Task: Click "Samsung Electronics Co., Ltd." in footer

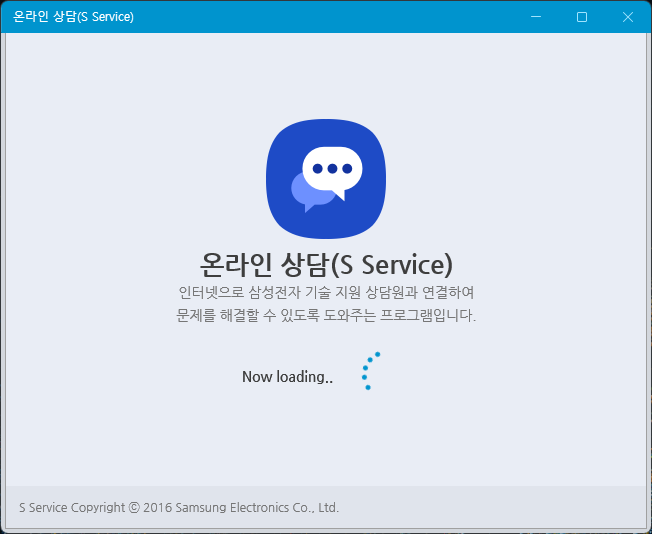Action: (x=257, y=507)
